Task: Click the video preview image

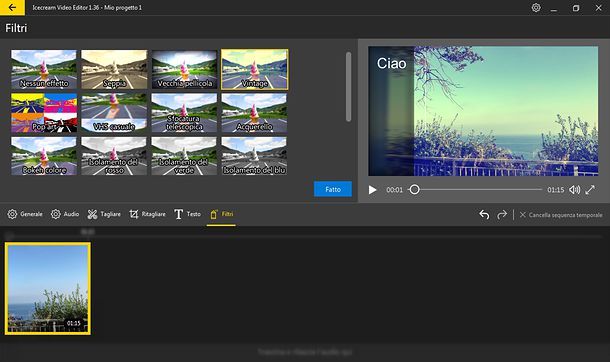Action: pyautogui.click(x=483, y=111)
